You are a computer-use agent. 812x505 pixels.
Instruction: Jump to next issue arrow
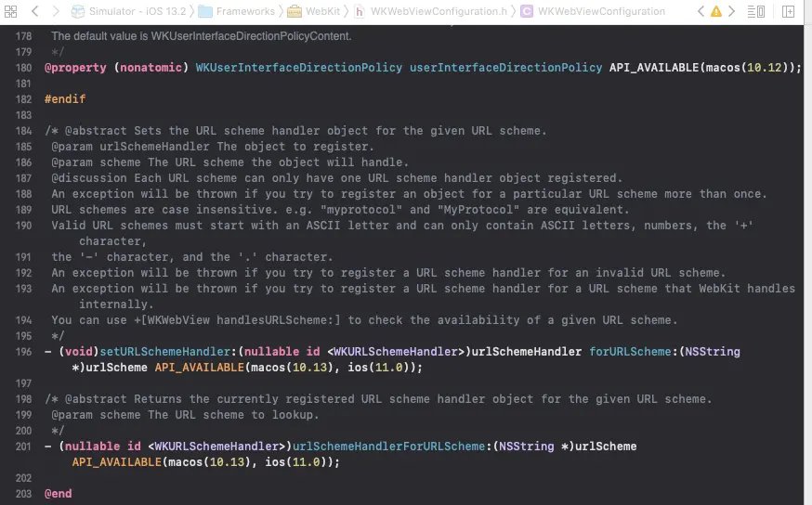(732, 11)
